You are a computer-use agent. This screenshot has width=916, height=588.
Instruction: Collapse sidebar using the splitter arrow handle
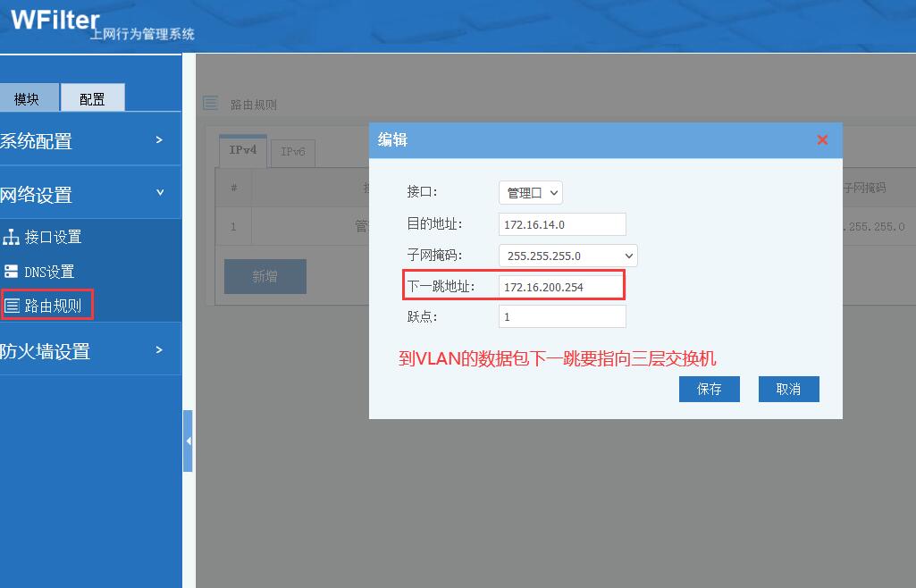pyautogui.click(x=188, y=441)
